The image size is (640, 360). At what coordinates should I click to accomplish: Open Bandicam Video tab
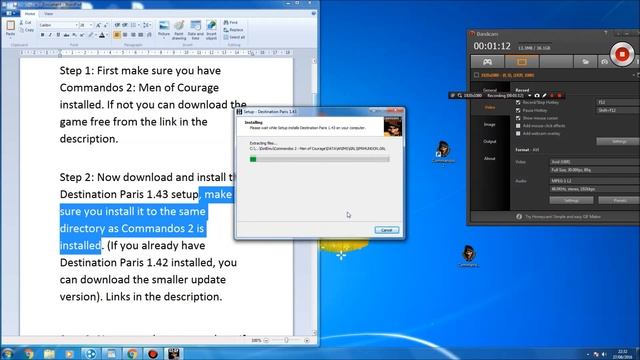pyautogui.click(x=490, y=107)
